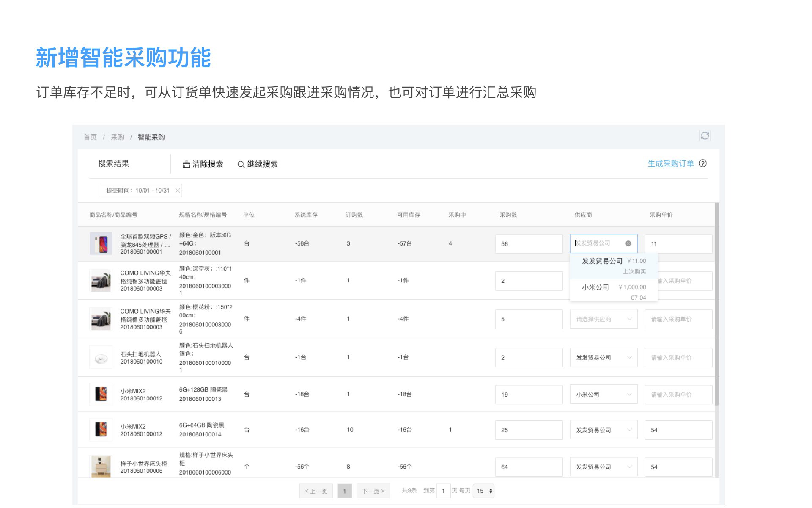Expand the 小米公司 supplier dropdown
Screen dimensions: 812x508
tap(603, 395)
